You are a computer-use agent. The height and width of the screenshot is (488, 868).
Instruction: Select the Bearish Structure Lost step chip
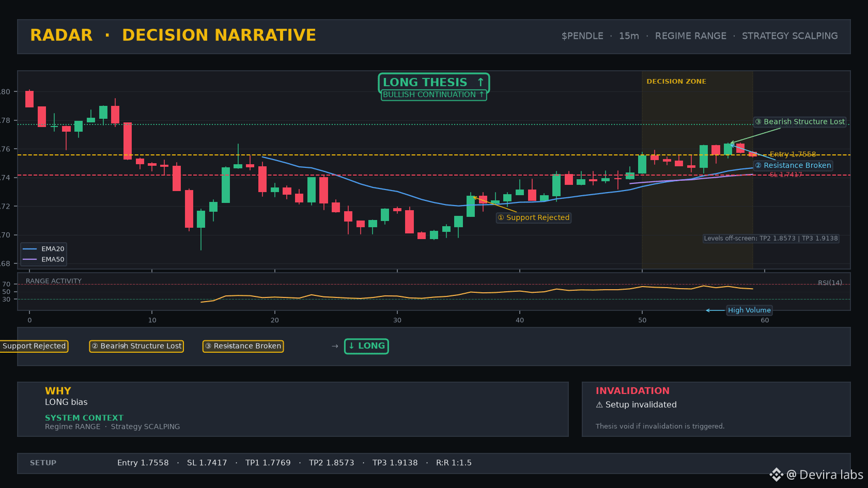(136, 346)
